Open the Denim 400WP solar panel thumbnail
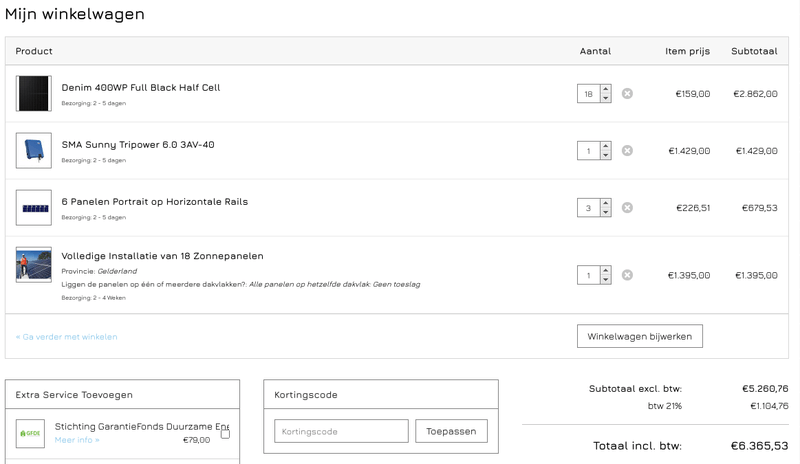Image resolution: width=800 pixels, height=464 pixels. click(x=34, y=93)
